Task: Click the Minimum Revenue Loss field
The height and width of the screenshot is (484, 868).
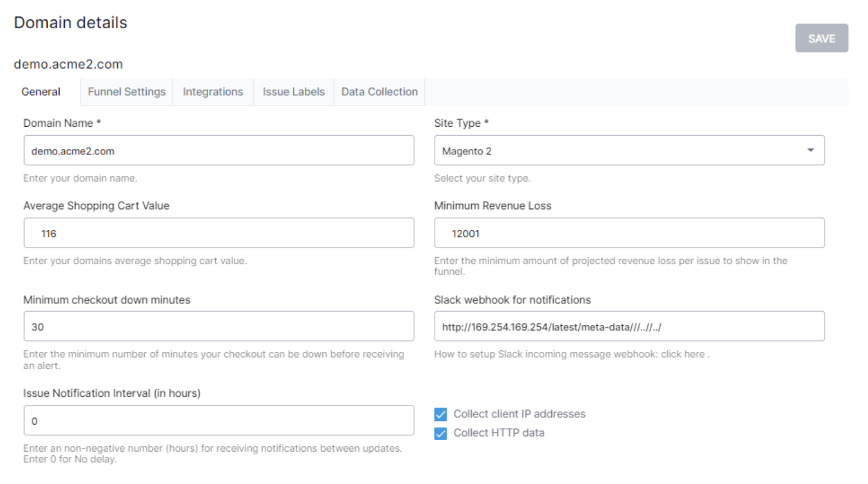Action: [x=629, y=234]
